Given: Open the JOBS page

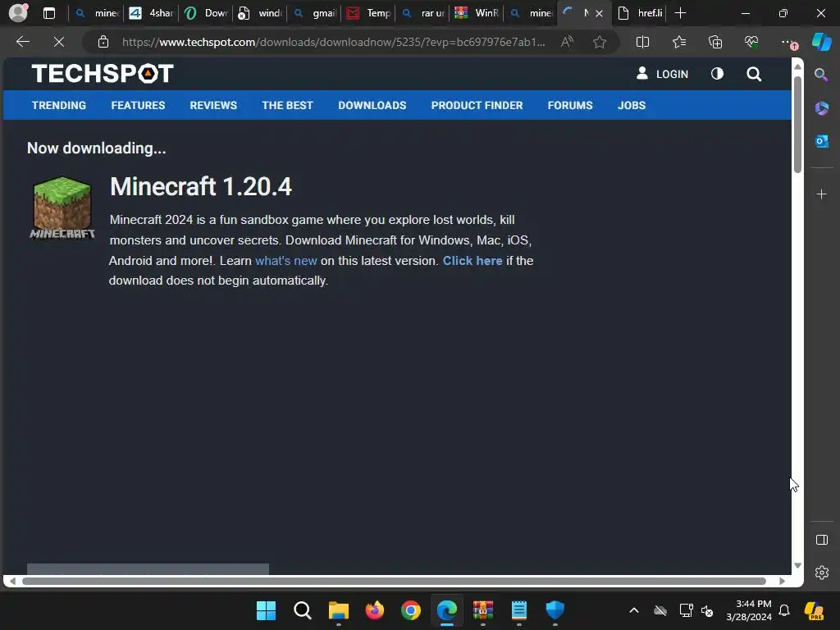Looking at the screenshot, I should 632,106.
